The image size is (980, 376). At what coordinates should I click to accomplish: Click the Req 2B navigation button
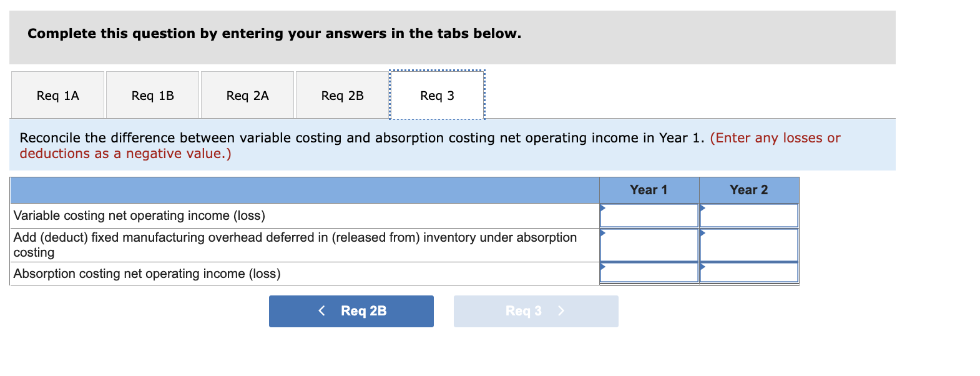[351, 310]
